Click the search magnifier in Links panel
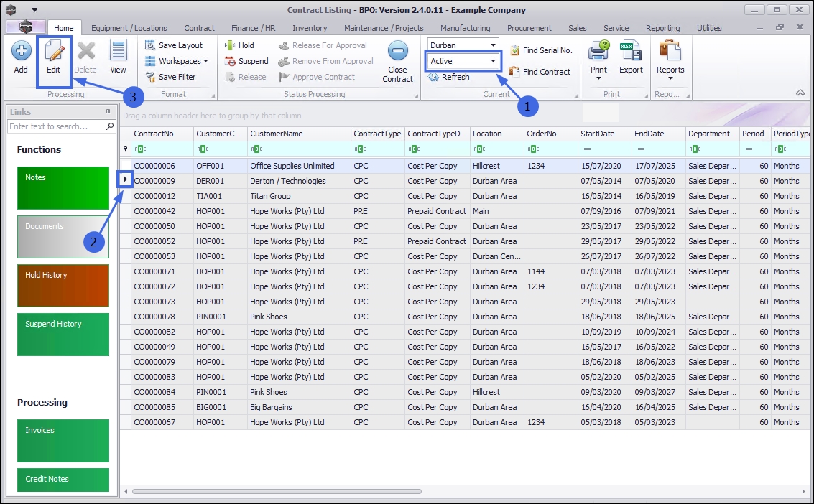Screen dimensions: 814x504 [x=109, y=126]
